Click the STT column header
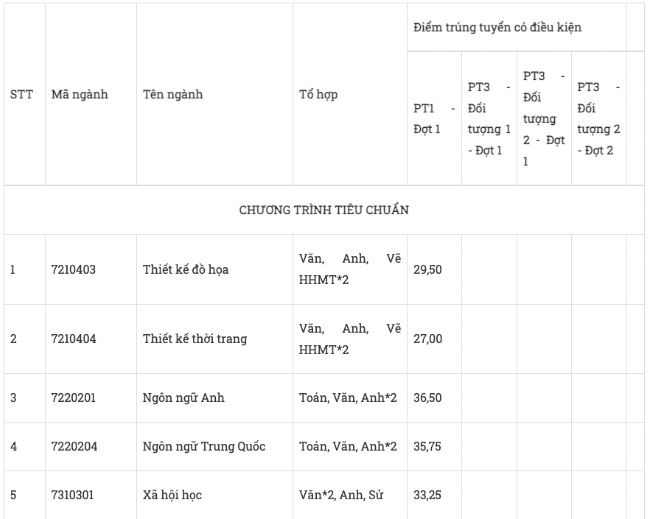The image size is (651, 519). click(x=21, y=95)
